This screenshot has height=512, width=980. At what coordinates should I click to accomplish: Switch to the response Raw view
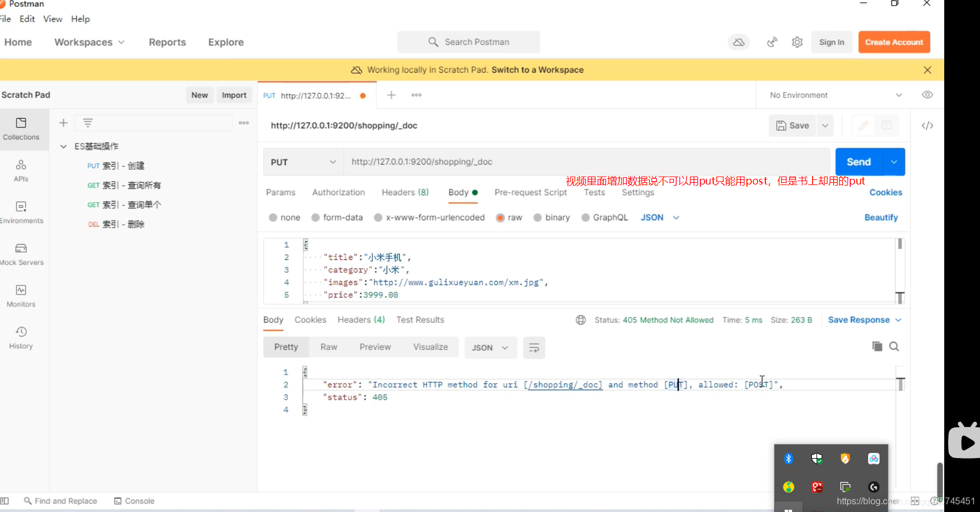tap(329, 347)
